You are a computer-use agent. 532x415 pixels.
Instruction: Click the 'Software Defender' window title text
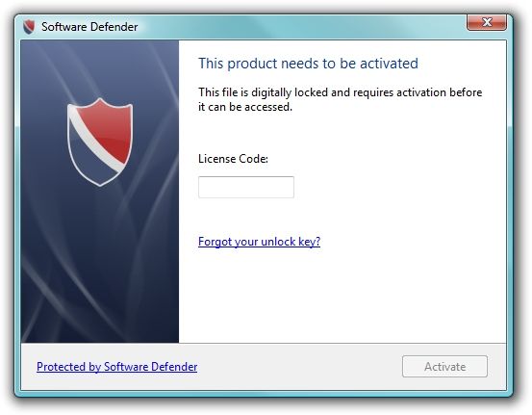pyautogui.click(x=89, y=27)
